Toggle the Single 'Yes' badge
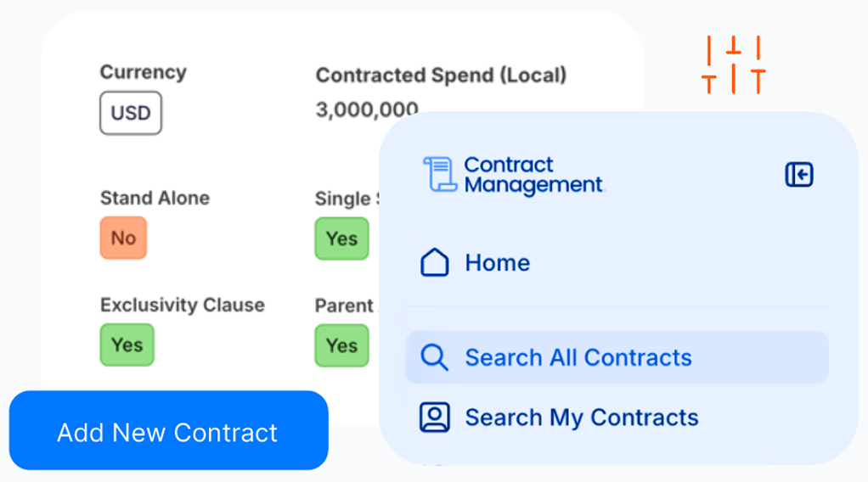Viewport: 868px width, 482px height. coord(341,238)
